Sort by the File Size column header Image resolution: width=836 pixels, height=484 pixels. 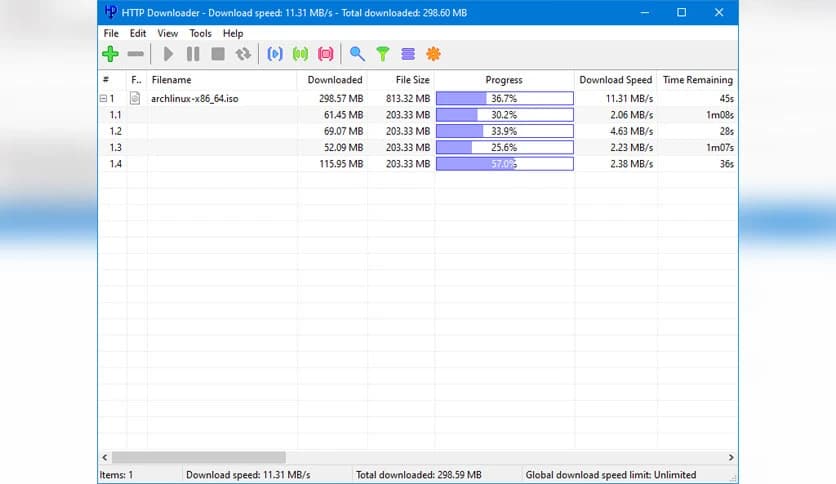pos(400,80)
